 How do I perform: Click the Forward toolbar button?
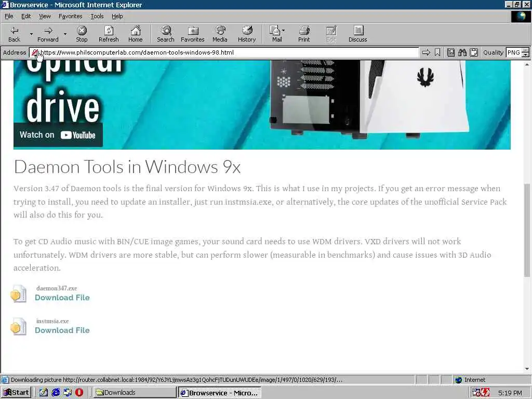(x=48, y=34)
